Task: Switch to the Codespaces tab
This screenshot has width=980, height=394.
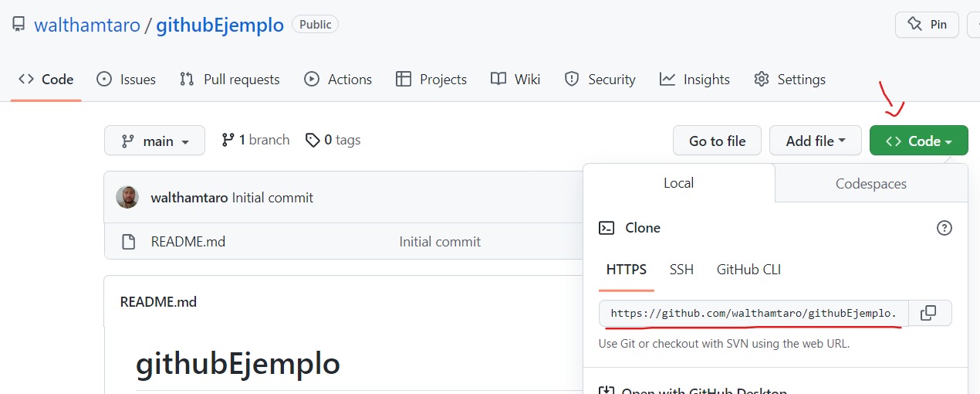Action: point(871,184)
